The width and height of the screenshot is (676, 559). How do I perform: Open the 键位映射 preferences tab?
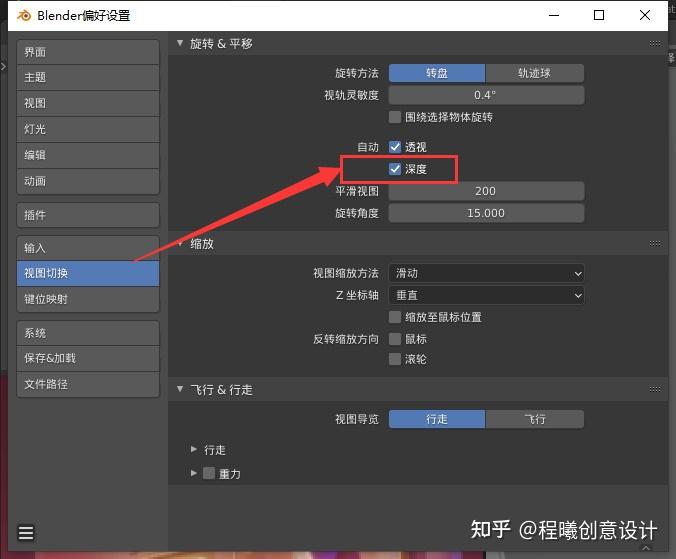[88, 299]
